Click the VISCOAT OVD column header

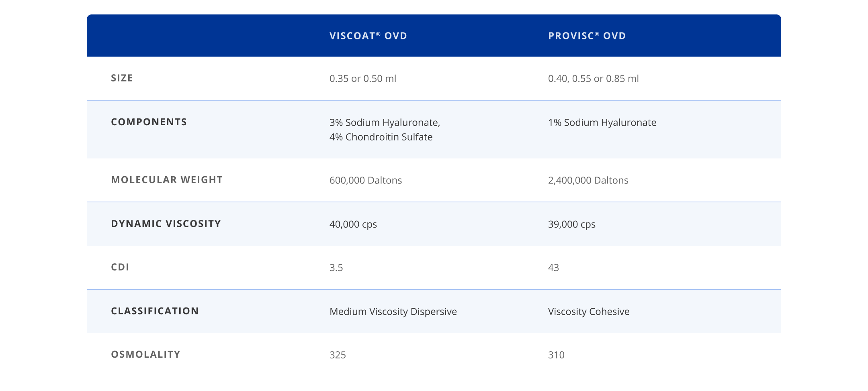(x=368, y=36)
